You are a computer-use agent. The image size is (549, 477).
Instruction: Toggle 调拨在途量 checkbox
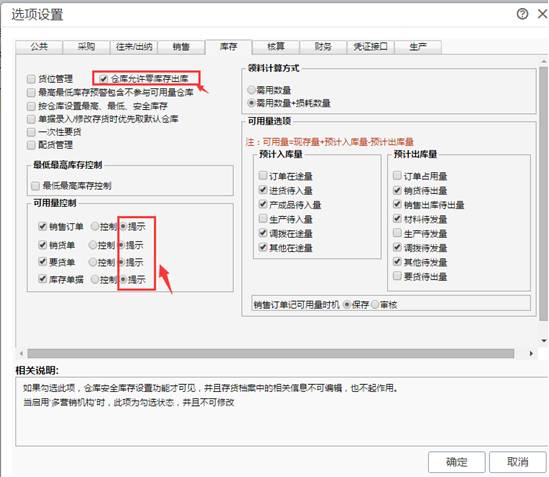[x=263, y=233]
